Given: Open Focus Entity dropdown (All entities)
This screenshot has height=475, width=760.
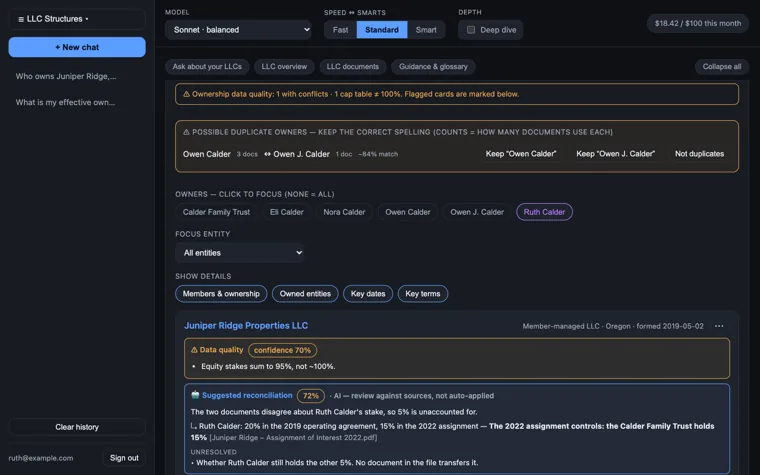Looking at the screenshot, I should click(x=240, y=253).
